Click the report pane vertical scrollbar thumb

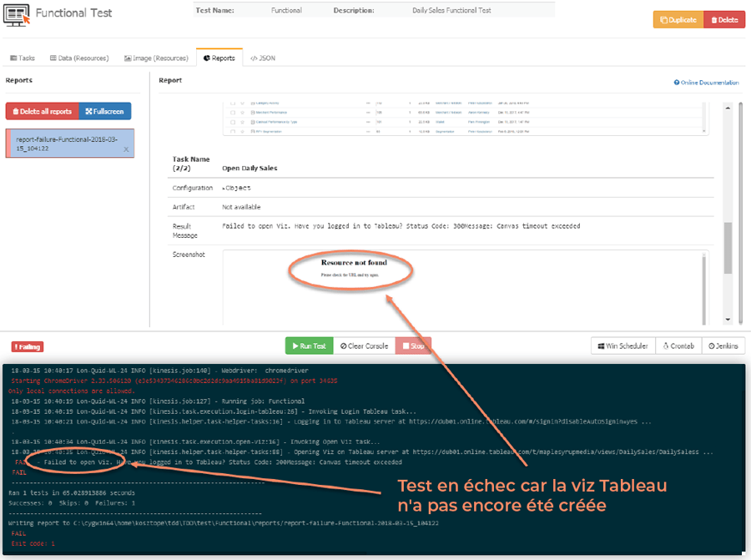click(728, 248)
